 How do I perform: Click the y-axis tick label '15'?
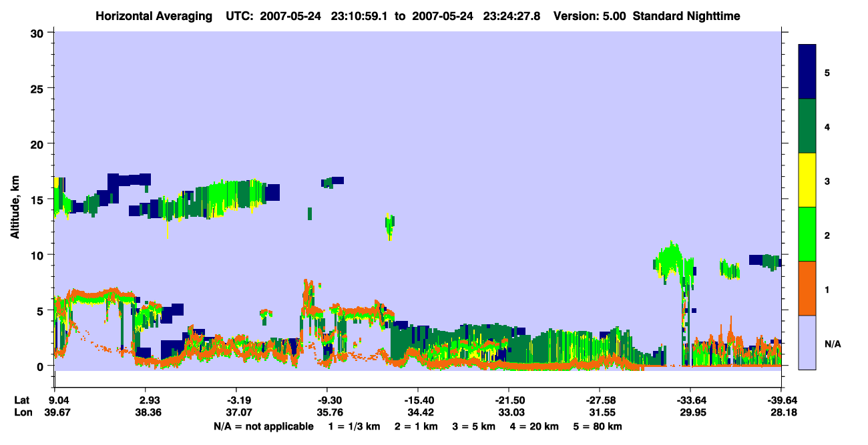(39, 199)
